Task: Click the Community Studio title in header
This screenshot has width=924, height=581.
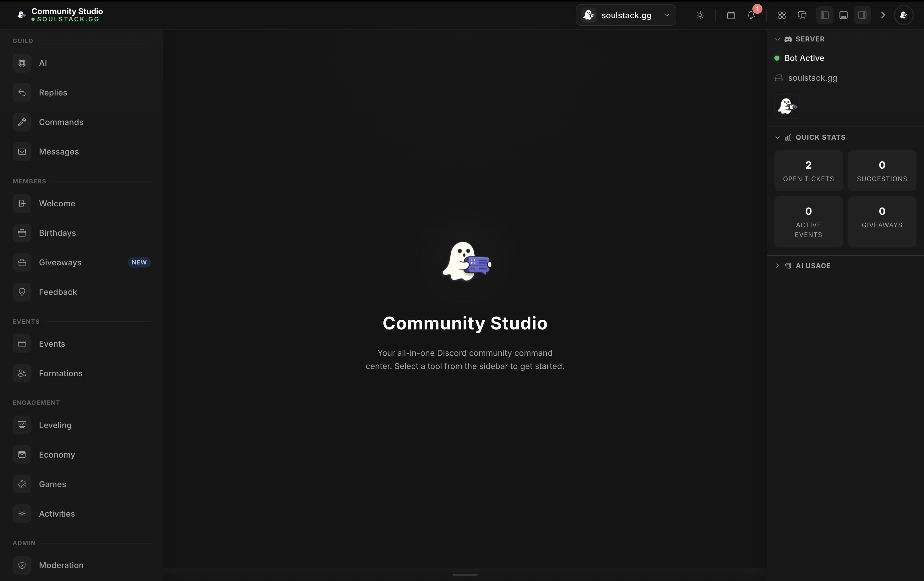Action: pos(67,11)
